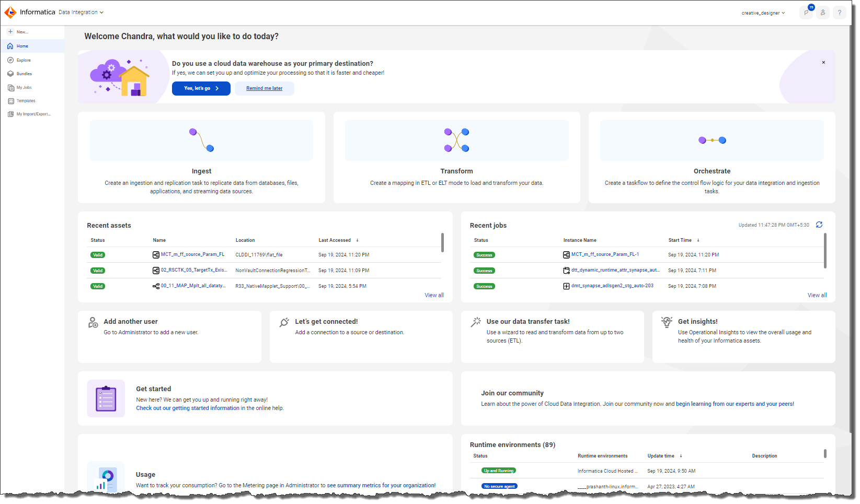Sort runtime environments by Update time arrow
860x504 pixels.
(x=681, y=456)
